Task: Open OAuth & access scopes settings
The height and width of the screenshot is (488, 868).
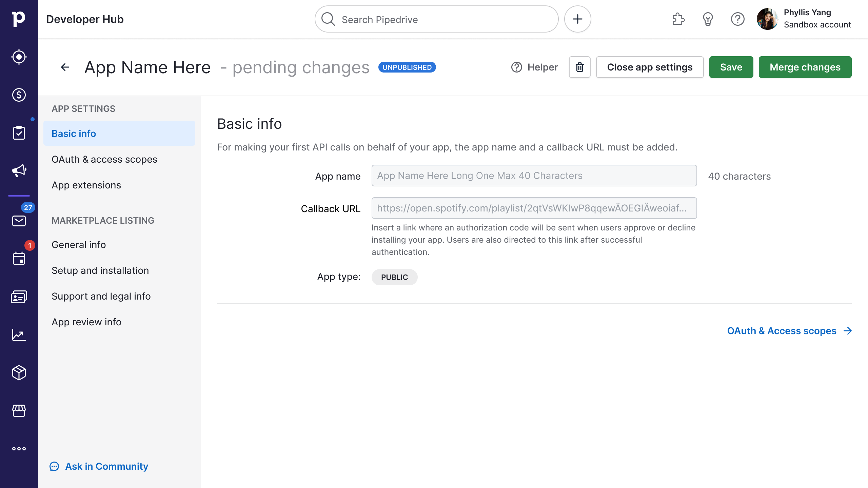Action: pos(104,159)
